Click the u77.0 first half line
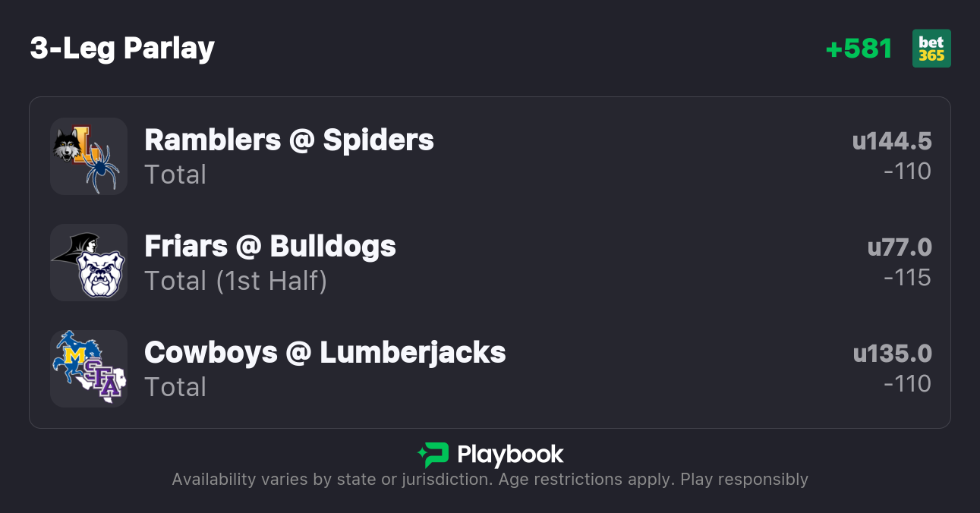Viewport: 980px width, 513px height. tap(899, 247)
